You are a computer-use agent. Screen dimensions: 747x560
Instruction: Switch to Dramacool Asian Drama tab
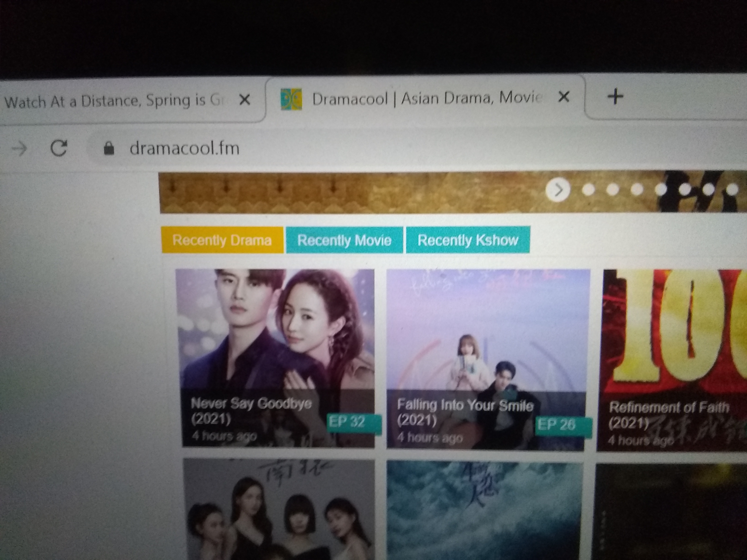(x=425, y=98)
